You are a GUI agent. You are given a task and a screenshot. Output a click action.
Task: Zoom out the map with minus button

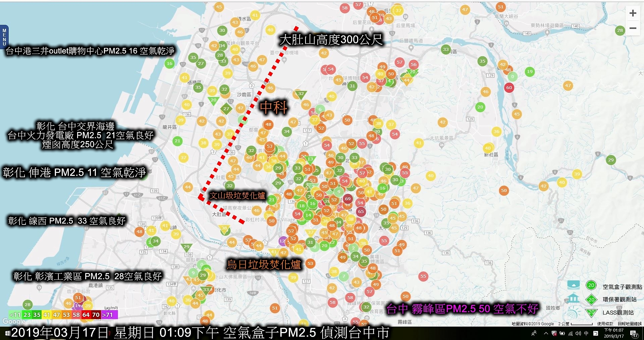coord(633,28)
